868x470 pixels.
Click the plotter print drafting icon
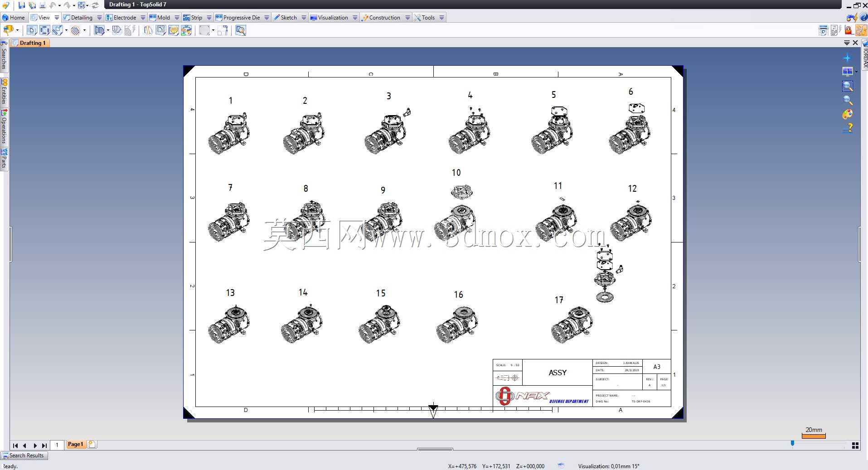[x=823, y=30]
